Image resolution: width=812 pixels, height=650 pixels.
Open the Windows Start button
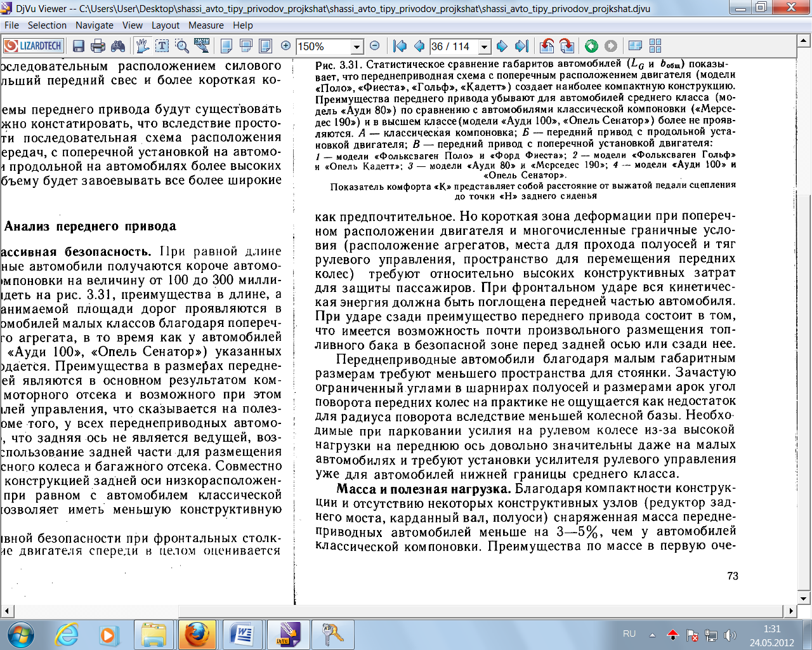click(20, 634)
